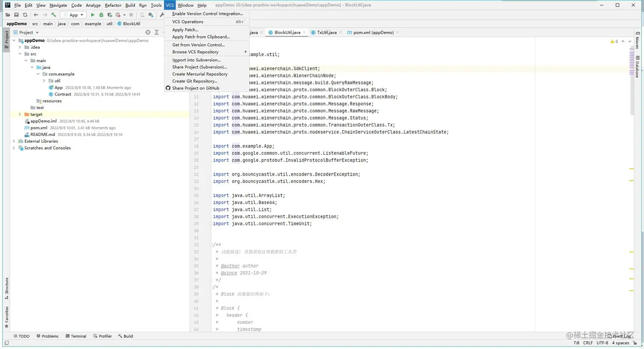Navigate back with the left arrow icon
Screen dimensions: 644x349
point(36,15)
